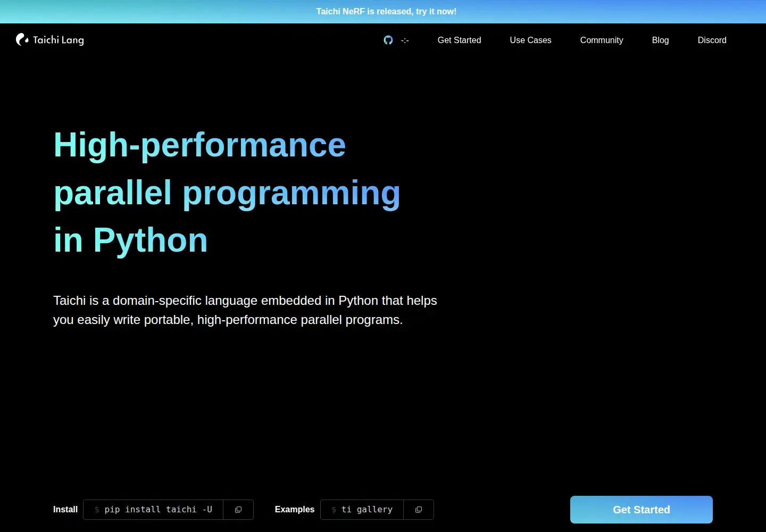The height and width of the screenshot is (532, 766).
Task: Click the Install label
Action: tap(65, 510)
